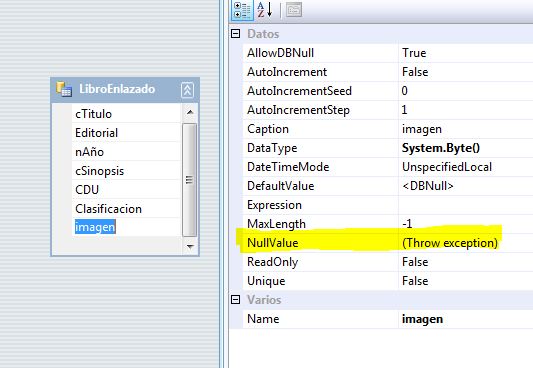This screenshot has height=368, width=533.
Task: Open the Property Pages toolbar icon
Action: 294,10
